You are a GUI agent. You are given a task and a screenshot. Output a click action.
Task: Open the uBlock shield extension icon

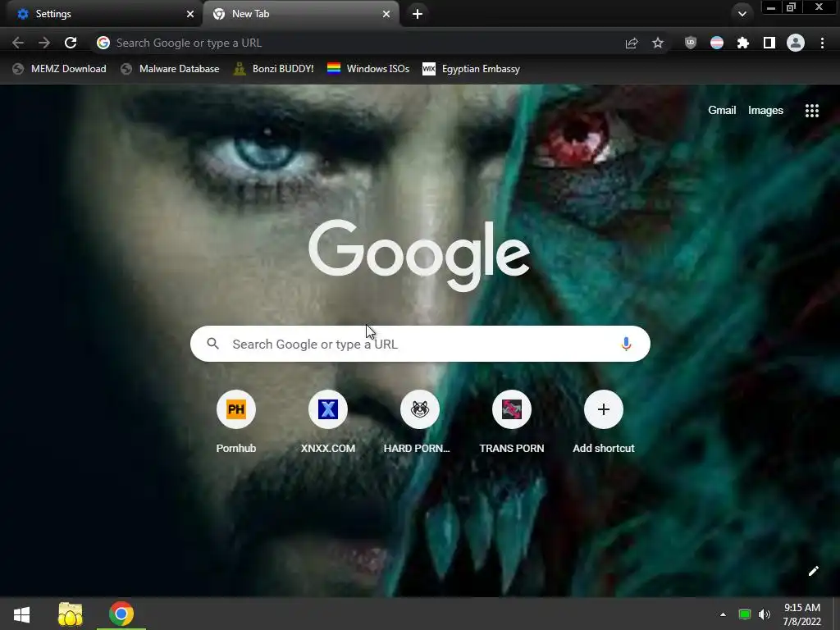[x=691, y=43]
